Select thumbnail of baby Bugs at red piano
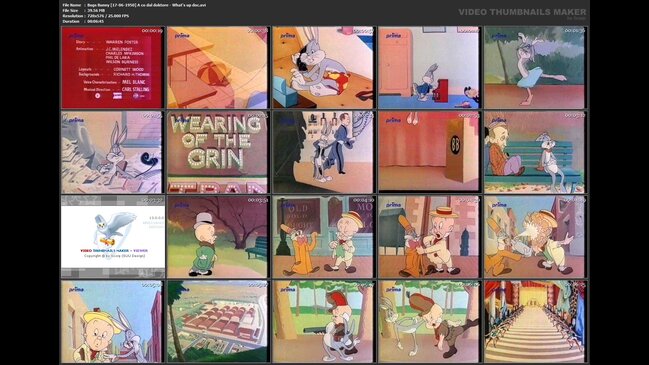 (429, 67)
